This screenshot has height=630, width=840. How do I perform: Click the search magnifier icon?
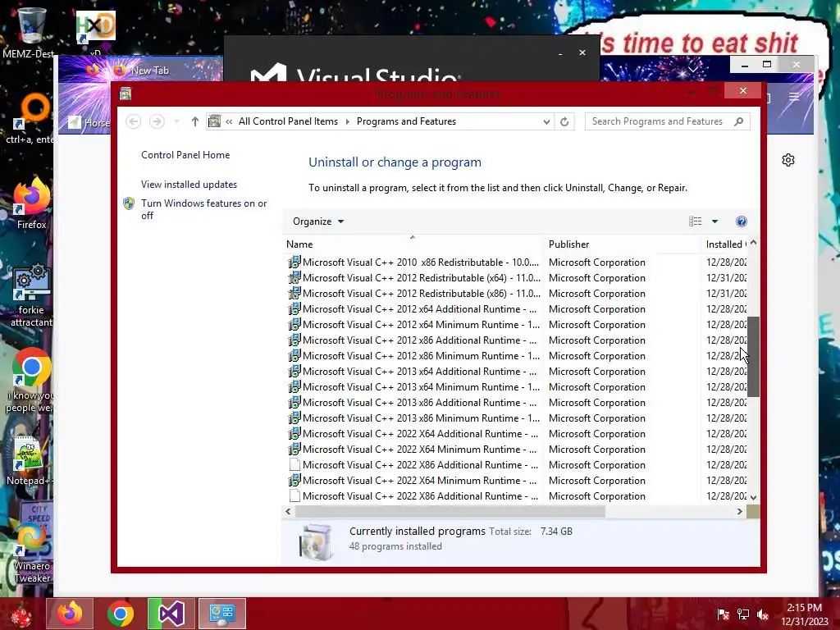[x=739, y=121]
